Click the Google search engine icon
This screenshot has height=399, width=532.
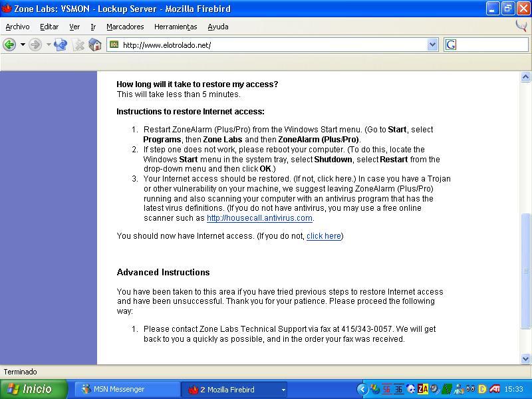coord(451,45)
